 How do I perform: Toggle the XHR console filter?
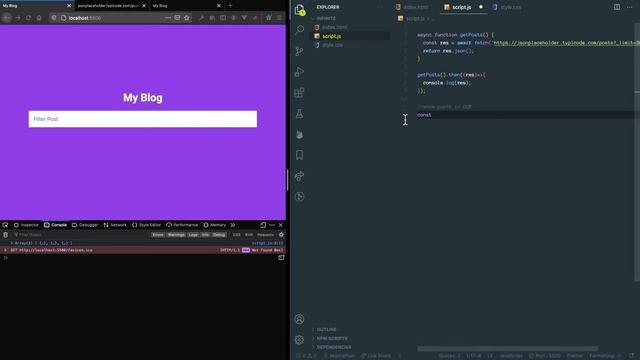point(249,235)
